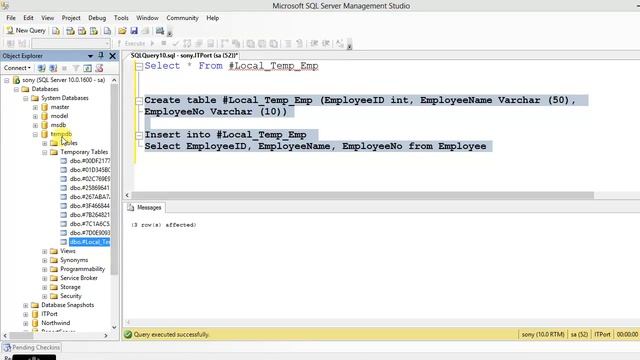Click the 'sony (10.0 RTM)' status entry
This screenshot has width=640, height=360.
(x=543, y=335)
